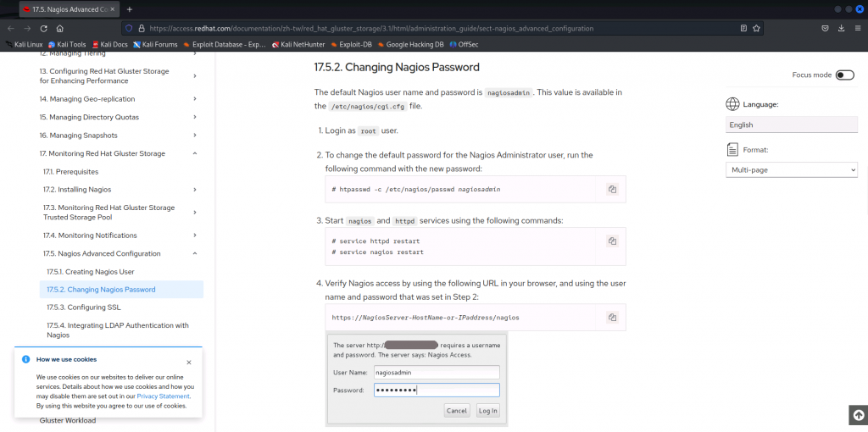Open the browser hamburger menu
The image size is (868, 432).
(x=858, y=28)
